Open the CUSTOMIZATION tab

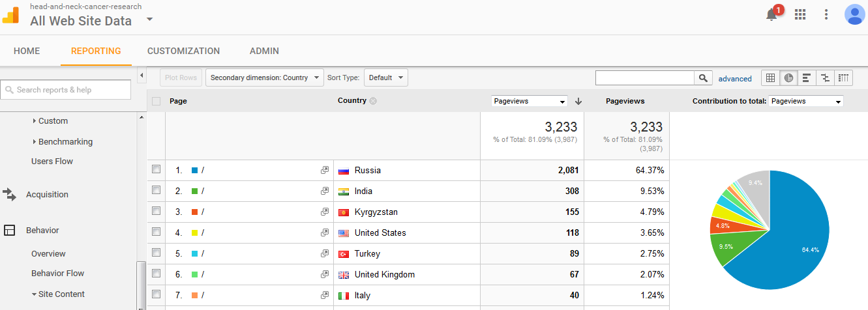[x=183, y=51]
